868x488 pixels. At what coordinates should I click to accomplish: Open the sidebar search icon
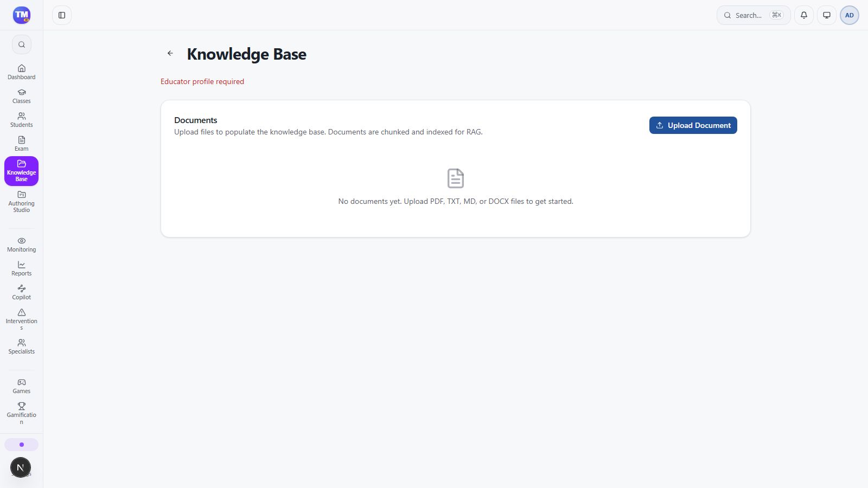(22, 44)
